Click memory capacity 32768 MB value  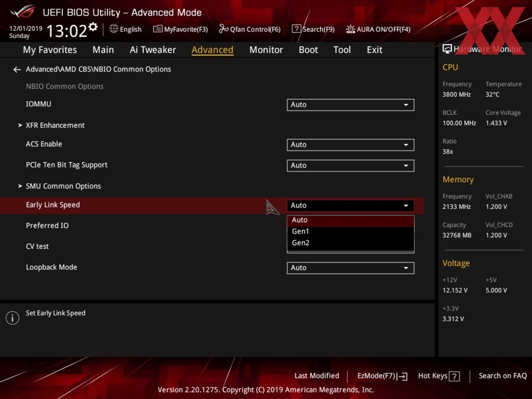coord(457,235)
